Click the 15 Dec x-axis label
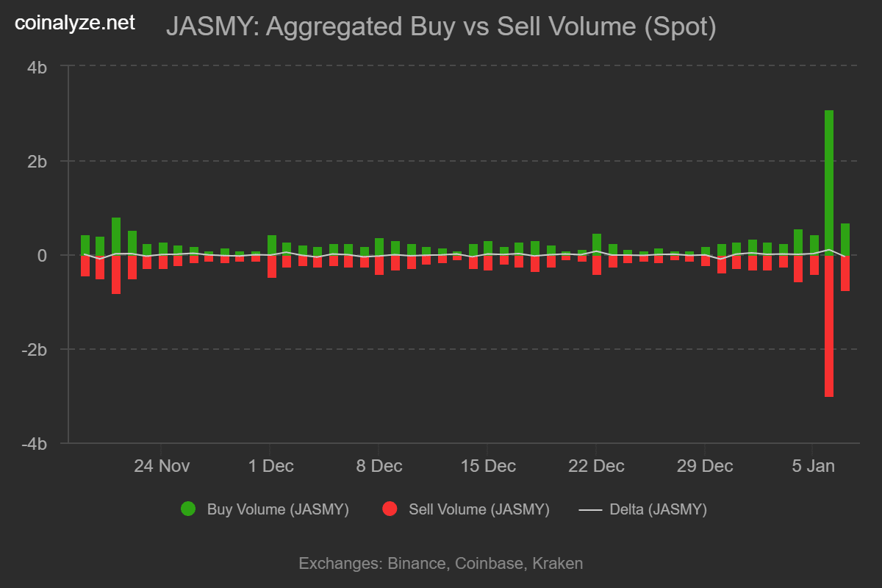 pos(487,466)
